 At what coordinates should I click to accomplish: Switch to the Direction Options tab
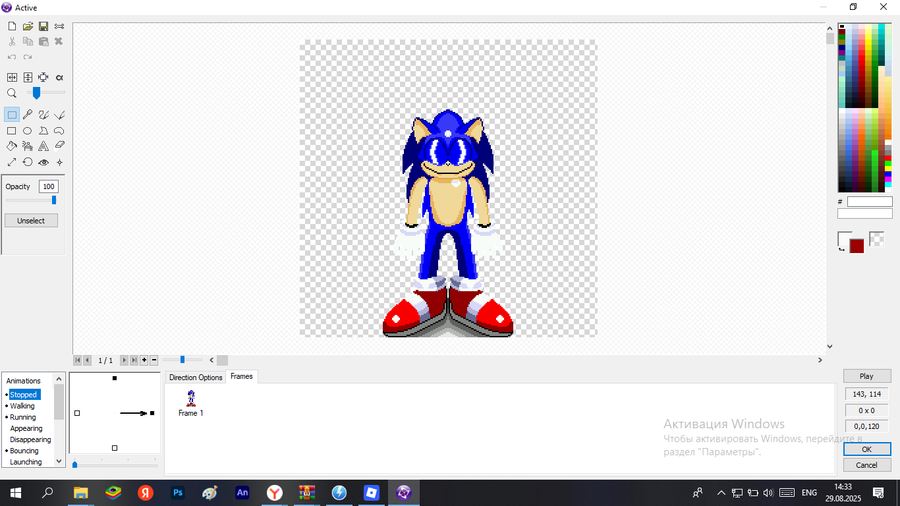click(196, 377)
